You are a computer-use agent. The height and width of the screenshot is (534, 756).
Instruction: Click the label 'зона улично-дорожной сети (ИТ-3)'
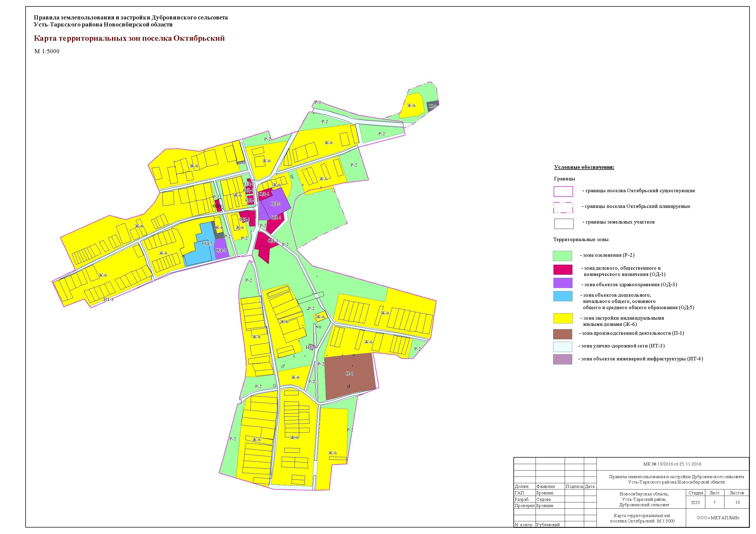click(623, 346)
